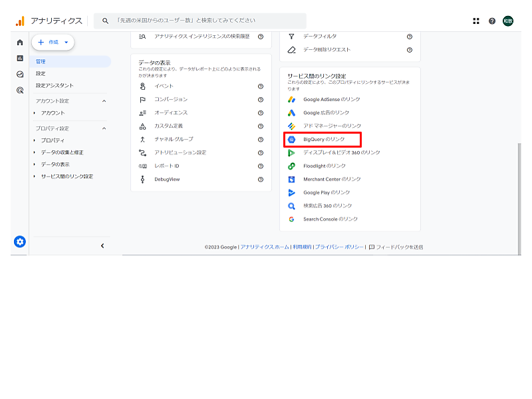Click the blue Admin gear icon

click(20, 241)
